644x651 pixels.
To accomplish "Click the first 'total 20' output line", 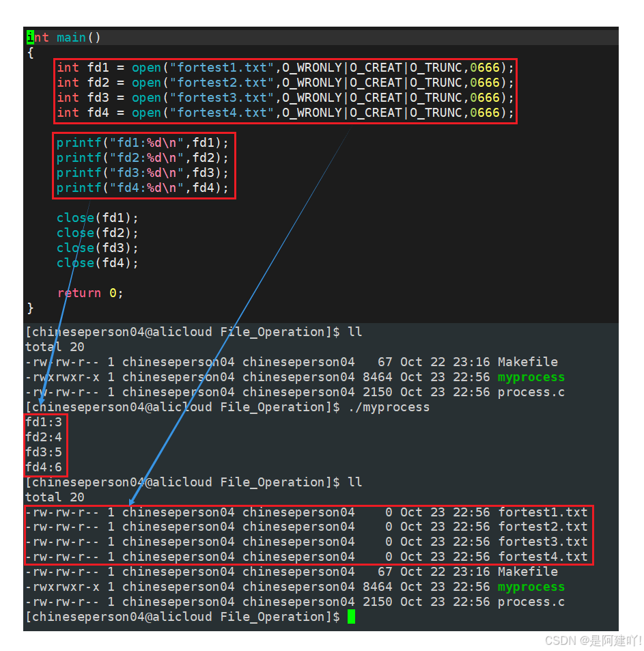I will (x=55, y=346).
